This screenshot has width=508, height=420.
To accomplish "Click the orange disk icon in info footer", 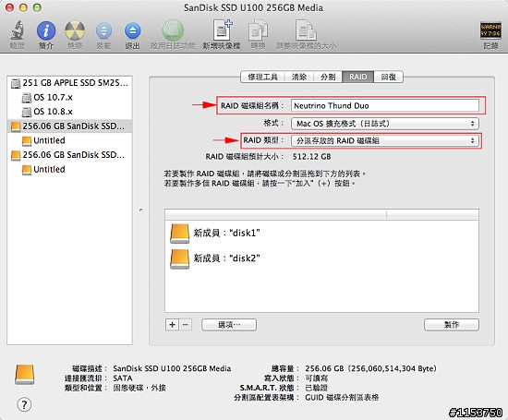I will [25, 375].
